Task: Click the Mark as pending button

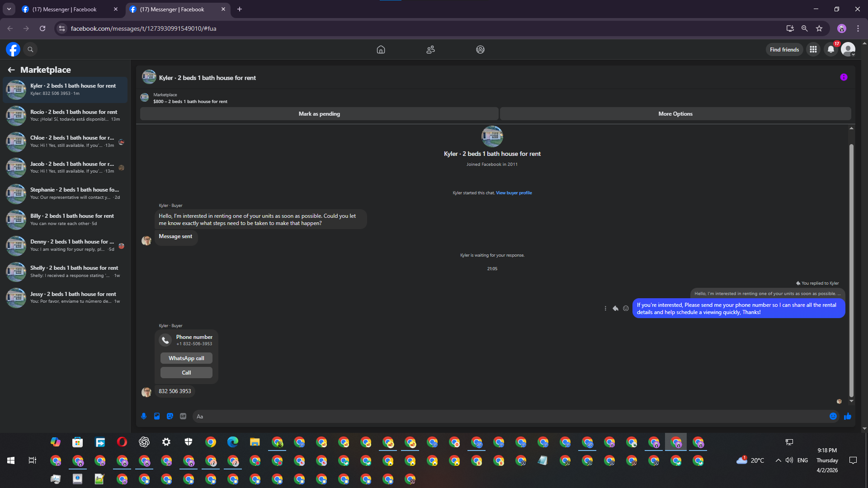Action: pos(319,114)
